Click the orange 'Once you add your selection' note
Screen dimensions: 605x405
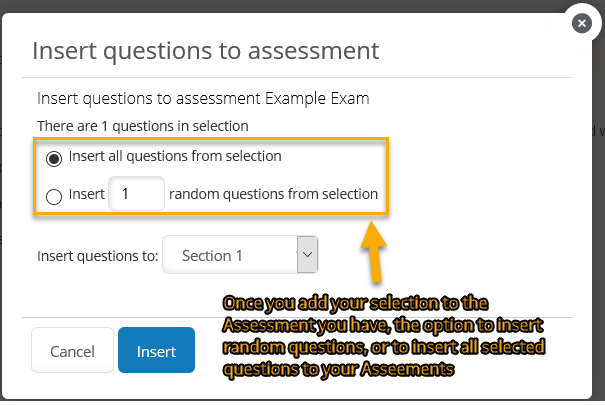tap(384, 336)
